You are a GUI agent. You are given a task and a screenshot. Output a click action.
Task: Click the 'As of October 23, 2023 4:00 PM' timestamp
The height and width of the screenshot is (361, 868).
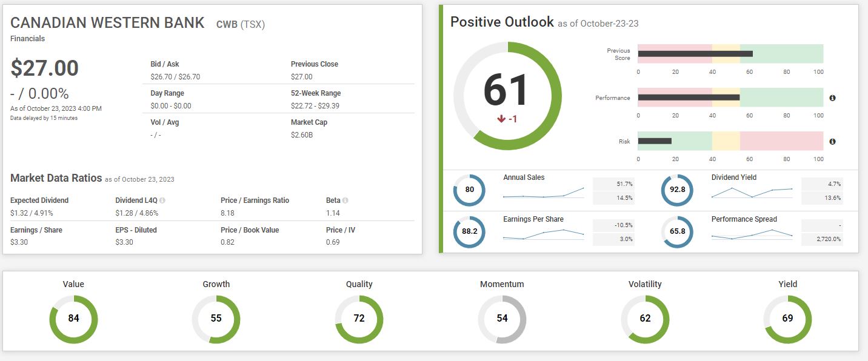pyautogui.click(x=56, y=108)
